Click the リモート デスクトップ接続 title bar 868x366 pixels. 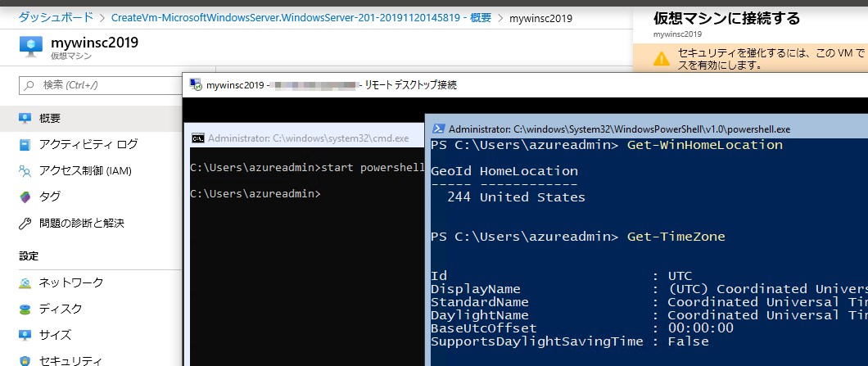pyautogui.click(x=525, y=84)
